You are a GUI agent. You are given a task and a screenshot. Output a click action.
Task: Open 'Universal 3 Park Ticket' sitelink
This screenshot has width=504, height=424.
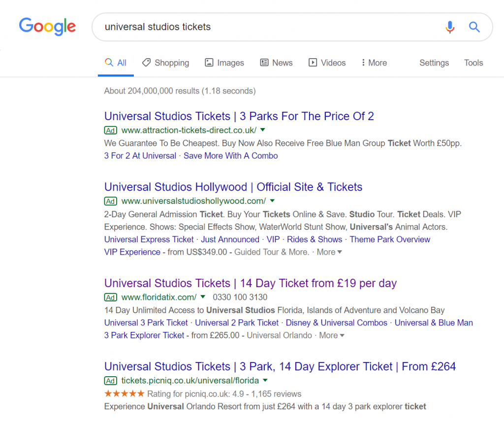coord(146,323)
